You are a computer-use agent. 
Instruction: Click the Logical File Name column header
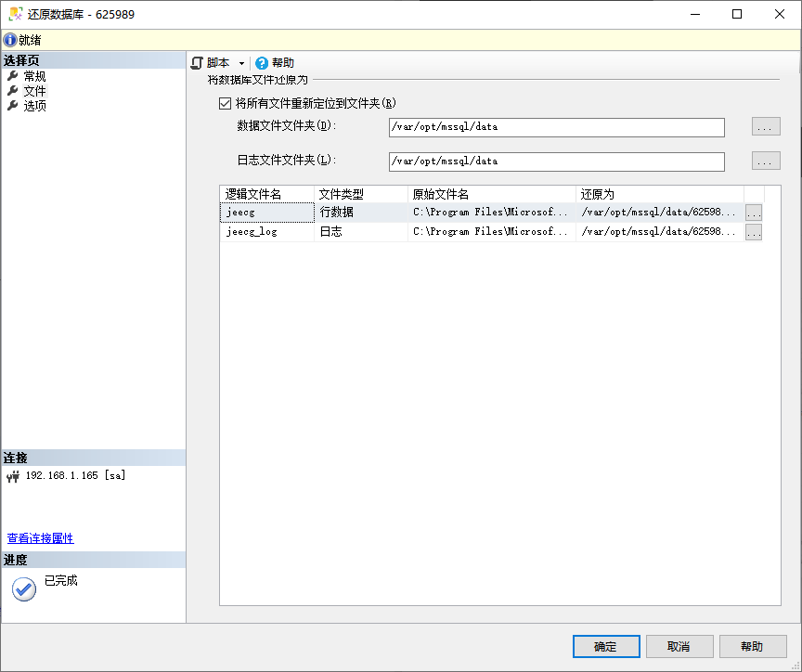[x=267, y=194]
